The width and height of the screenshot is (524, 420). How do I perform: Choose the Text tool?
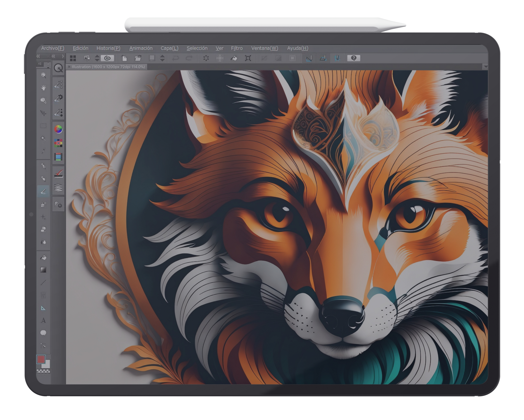(43, 320)
